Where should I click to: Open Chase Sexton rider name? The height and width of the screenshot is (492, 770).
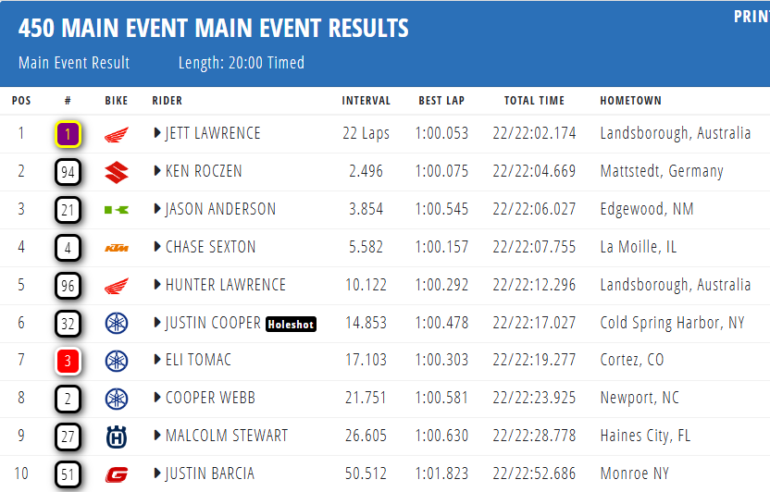210,248
